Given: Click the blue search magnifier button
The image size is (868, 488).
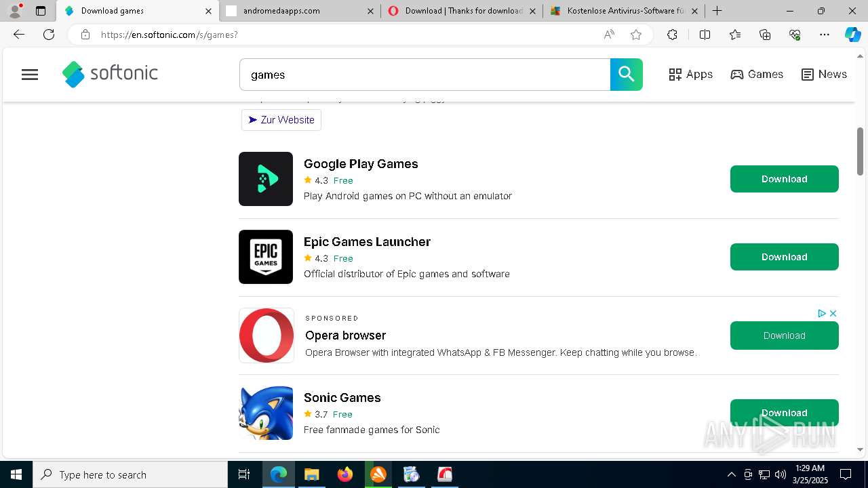Looking at the screenshot, I should coord(626,75).
